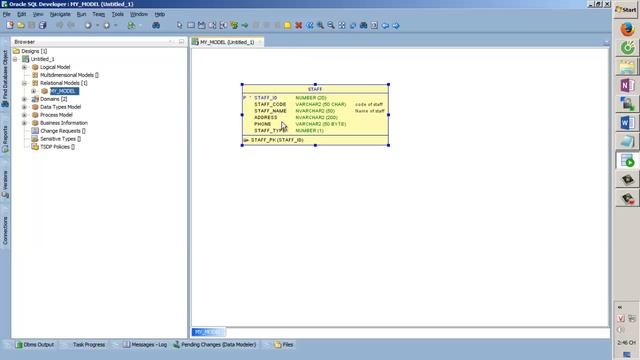Open the Reports side panel

[5, 139]
